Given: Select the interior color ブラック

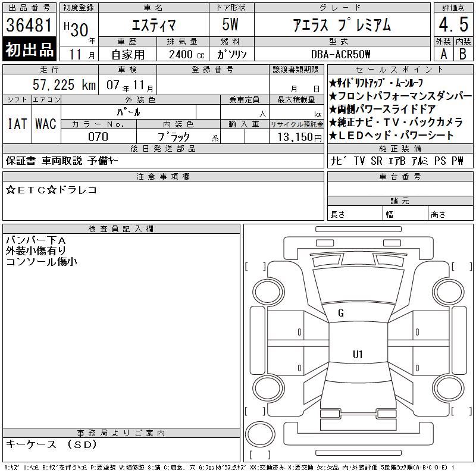Looking at the screenshot, I should pyautogui.click(x=174, y=137).
